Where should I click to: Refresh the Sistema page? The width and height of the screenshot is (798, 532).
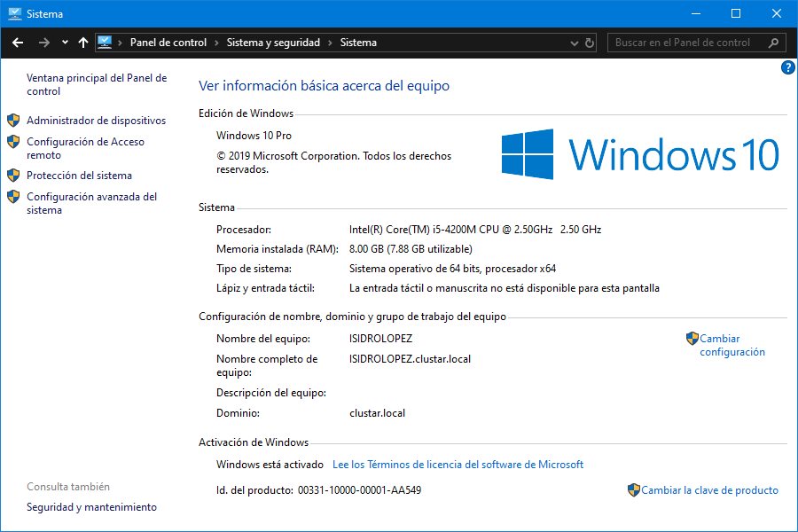coord(590,43)
